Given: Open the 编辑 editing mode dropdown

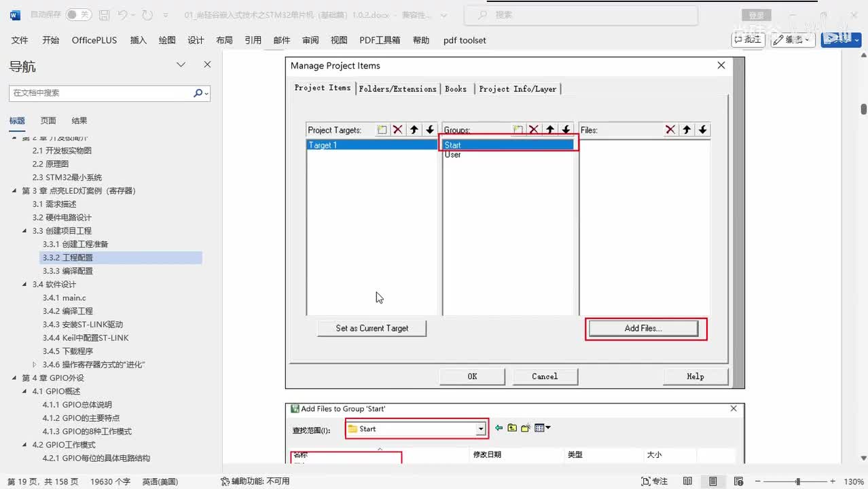Looking at the screenshot, I should click(793, 39).
